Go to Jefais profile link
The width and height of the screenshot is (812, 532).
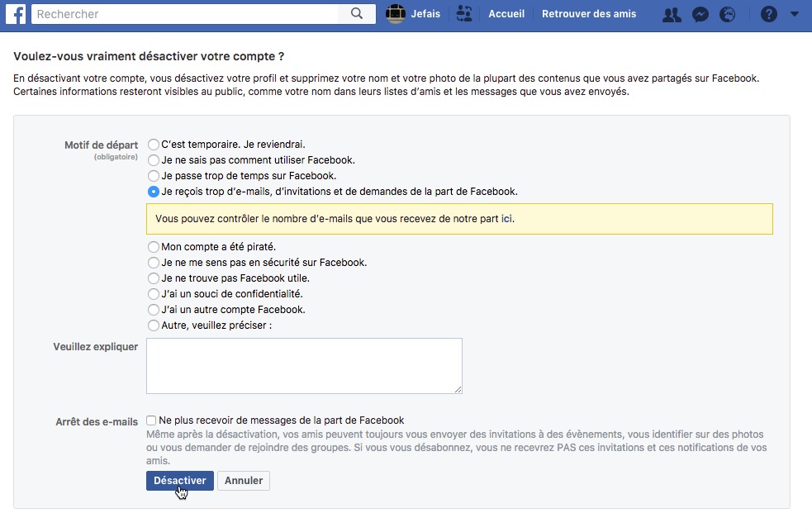pyautogui.click(x=425, y=14)
